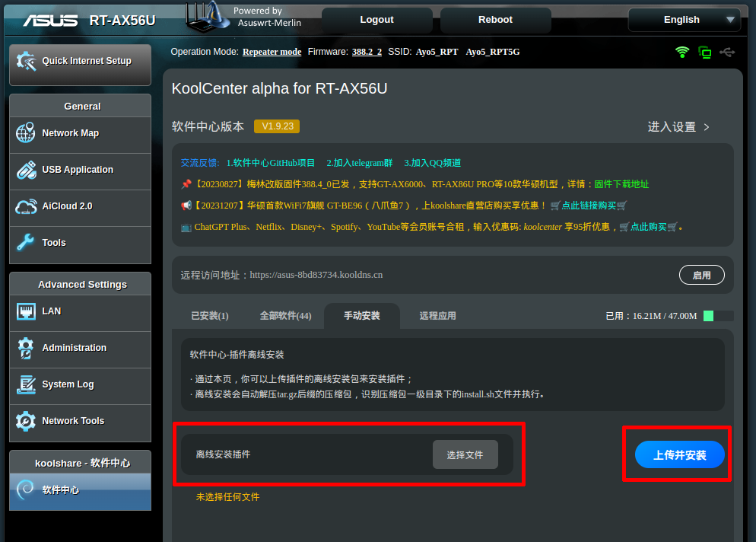
Task: Click the Reboot button
Action: (x=496, y=20)
